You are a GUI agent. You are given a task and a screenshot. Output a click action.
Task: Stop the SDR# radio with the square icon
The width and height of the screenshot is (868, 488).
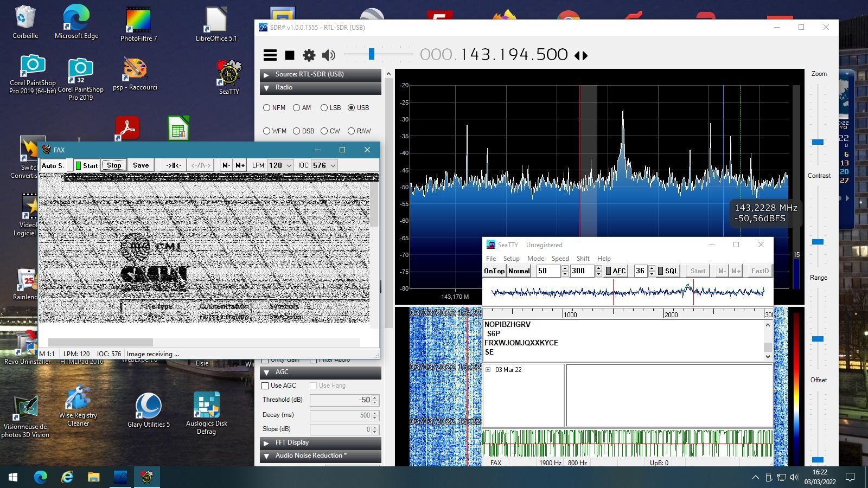pyautogui.click(x=290, y=55)
